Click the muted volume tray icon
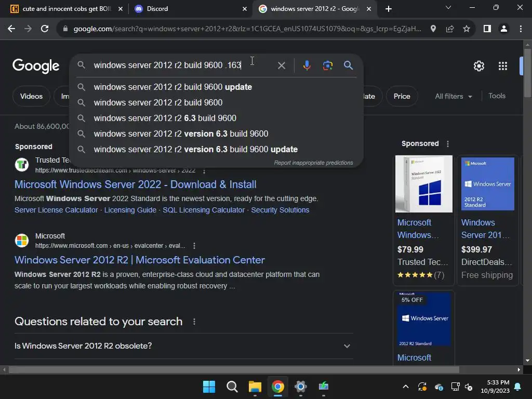 click(469, 387)
